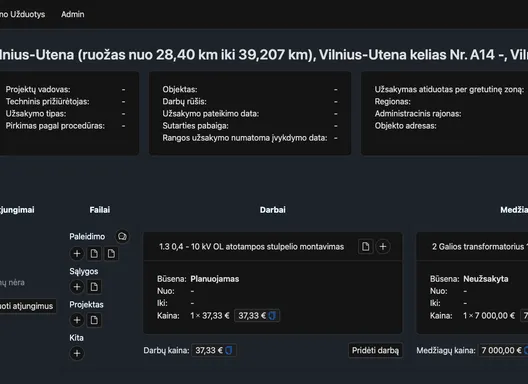Open the second Paleidimo document
Viewport: 528px width, 384px height.
111,254
